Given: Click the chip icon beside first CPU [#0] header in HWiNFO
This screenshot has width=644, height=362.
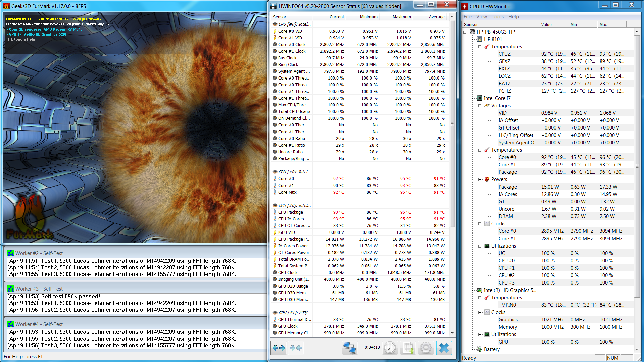Looking at the screenshot, I should 275,24.
